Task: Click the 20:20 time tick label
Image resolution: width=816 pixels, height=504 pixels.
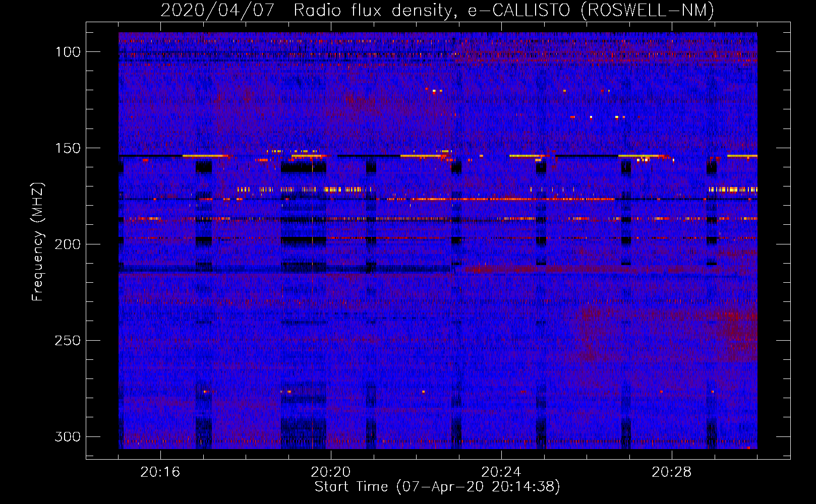Action: [331, 472]
